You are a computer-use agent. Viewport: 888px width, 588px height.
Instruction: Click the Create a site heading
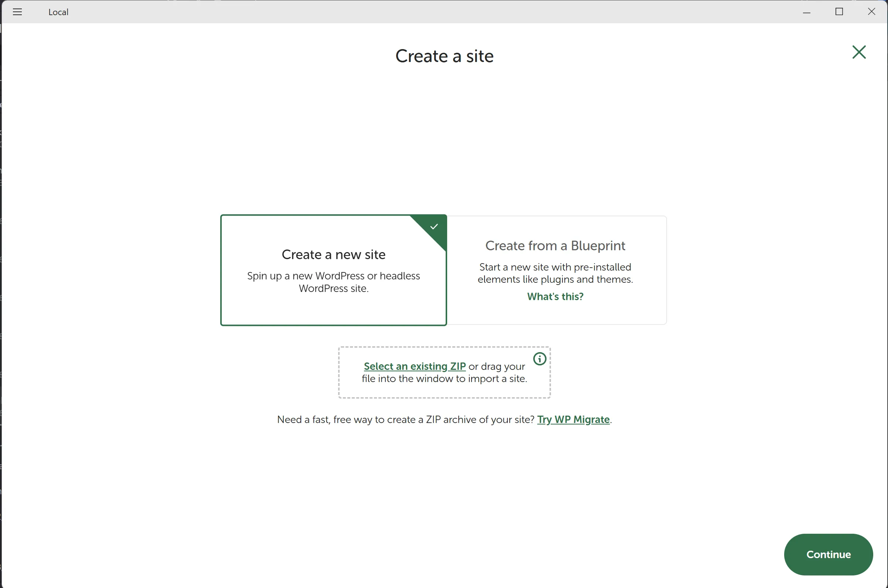coord(444,56)
